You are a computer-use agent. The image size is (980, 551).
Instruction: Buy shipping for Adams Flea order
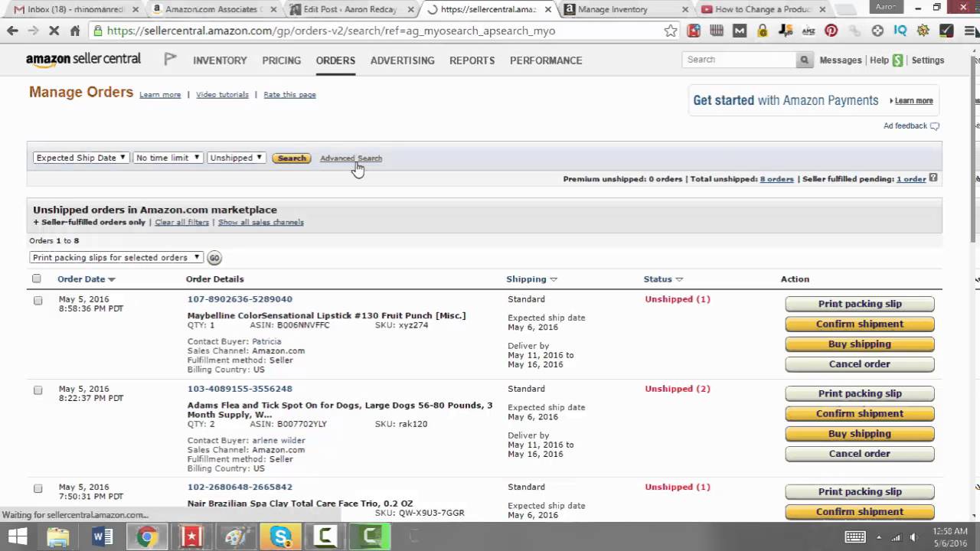tap(860, 433)
